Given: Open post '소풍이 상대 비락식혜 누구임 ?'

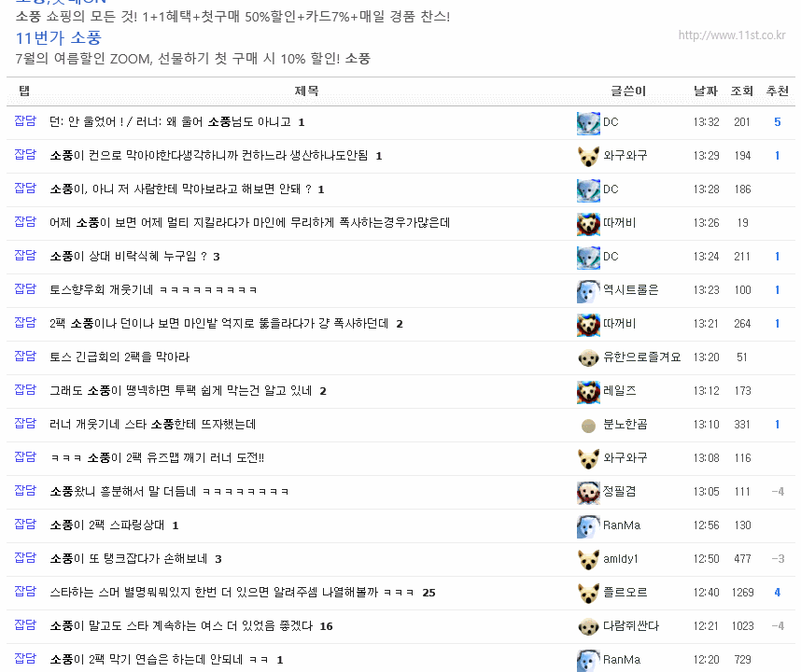Looking at the screenshot, I should pyautogui.click(x=128, y=257).
